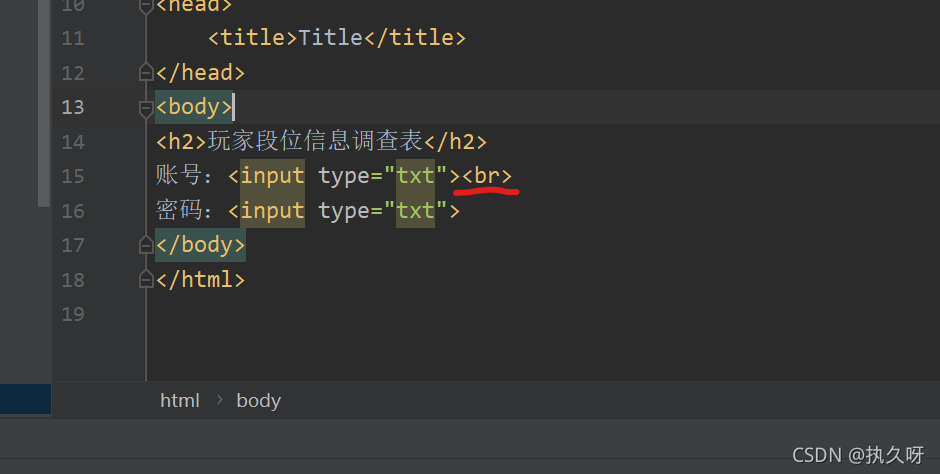Click the "txt" value on line 16

[416, 211]
